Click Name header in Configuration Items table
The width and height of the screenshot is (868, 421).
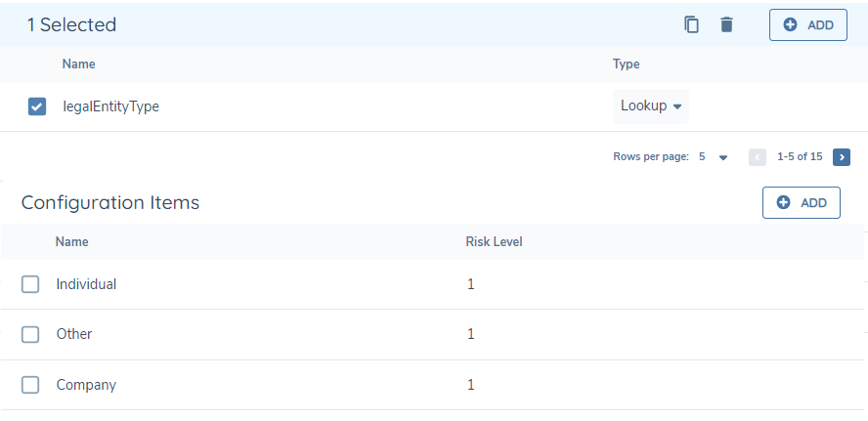tap(71, 241)
